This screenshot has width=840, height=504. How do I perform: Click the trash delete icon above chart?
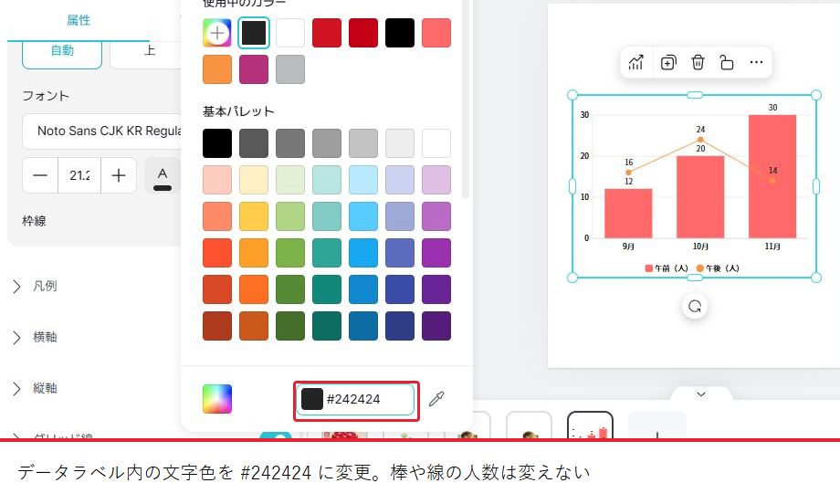698,63
